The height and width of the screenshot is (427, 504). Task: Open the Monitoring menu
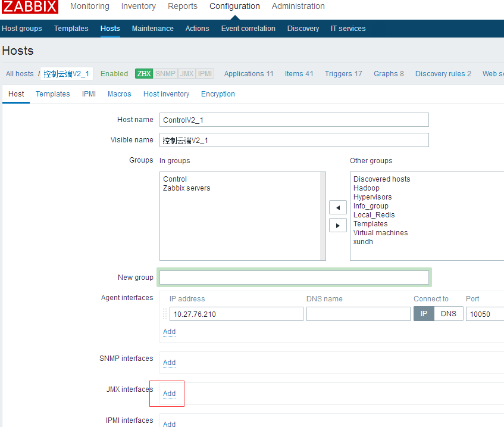tap(90, 6)
